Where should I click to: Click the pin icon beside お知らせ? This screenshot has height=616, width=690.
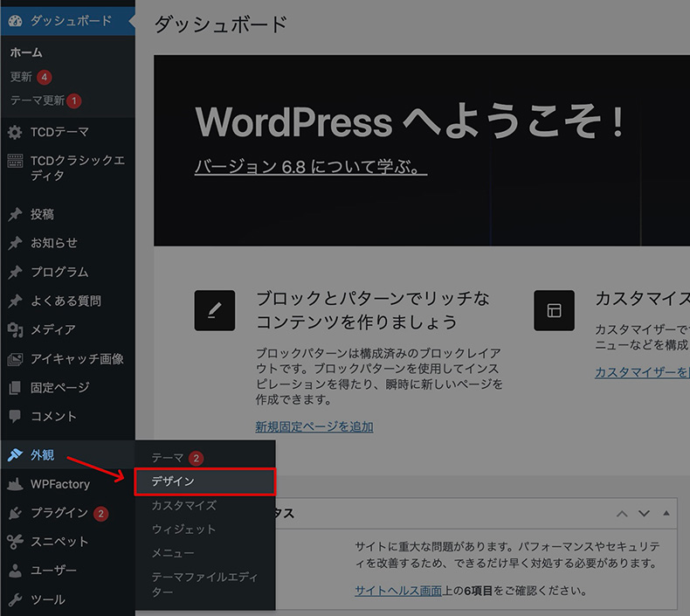tap(15, 243)
